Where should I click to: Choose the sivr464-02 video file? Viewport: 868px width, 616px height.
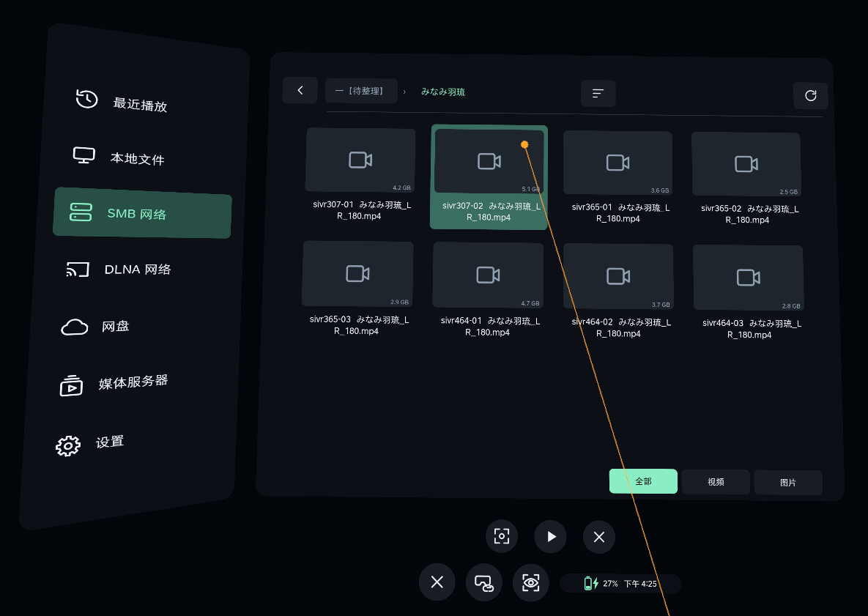pos(618,292)
